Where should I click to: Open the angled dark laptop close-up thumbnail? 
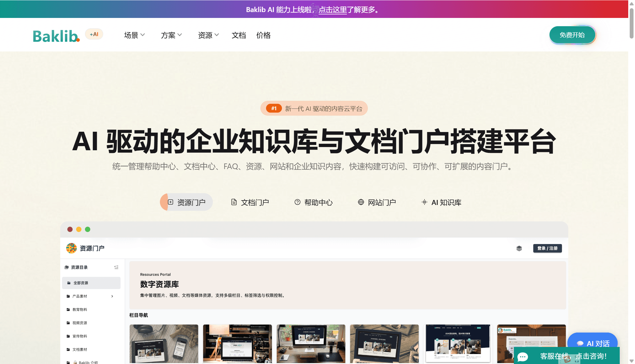385,344
